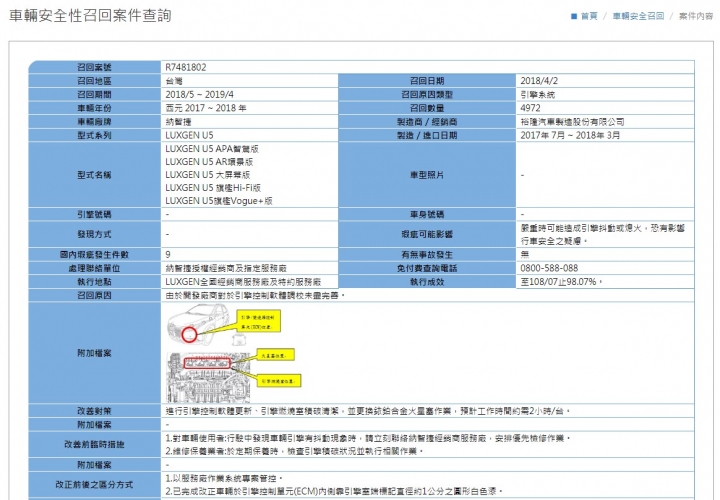The height and width of the screenshot is (500, 720).
Task: Select the recall date 2018/4/2
Action: click(539, 81)
